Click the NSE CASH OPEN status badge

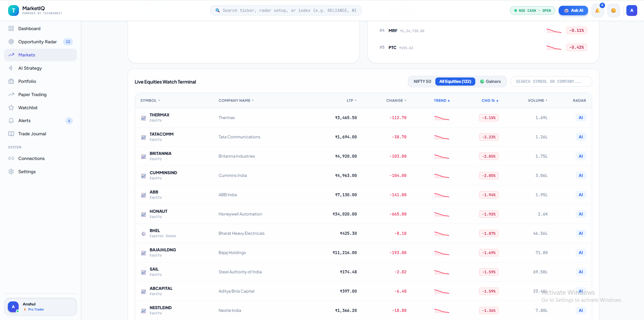point(532,10)
